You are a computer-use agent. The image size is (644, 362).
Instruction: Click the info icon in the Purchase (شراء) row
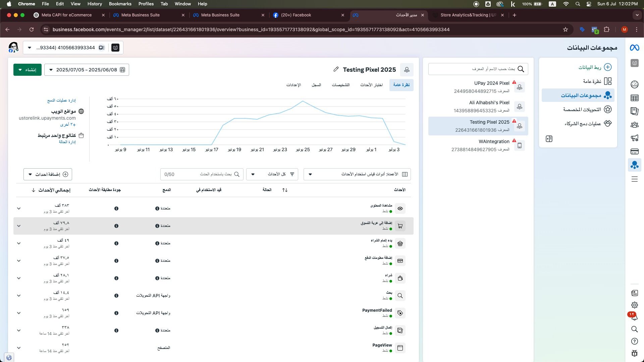(x=116, y=278)
